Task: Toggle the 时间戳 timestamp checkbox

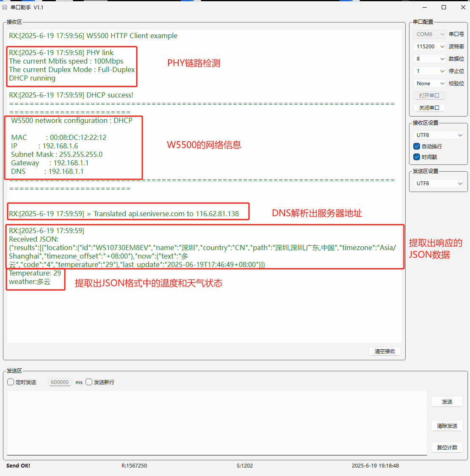Action: 417,157
